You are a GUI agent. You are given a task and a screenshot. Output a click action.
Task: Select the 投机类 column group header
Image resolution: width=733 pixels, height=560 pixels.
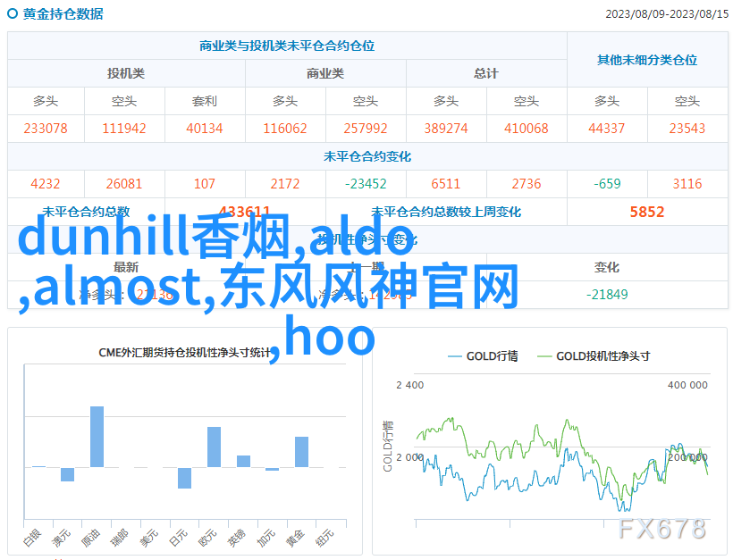(x=126, y=73)
